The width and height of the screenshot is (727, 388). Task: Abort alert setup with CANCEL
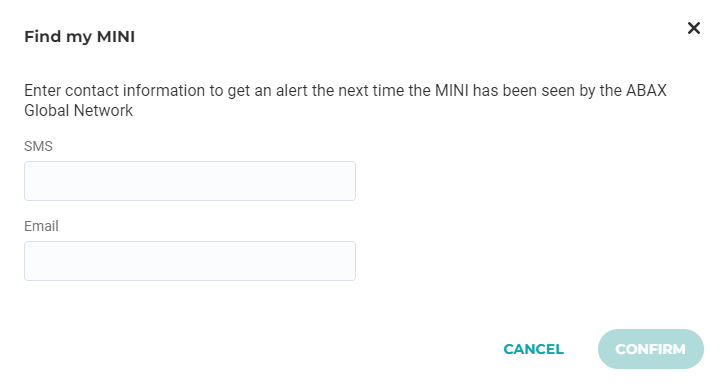click(534, 349)
